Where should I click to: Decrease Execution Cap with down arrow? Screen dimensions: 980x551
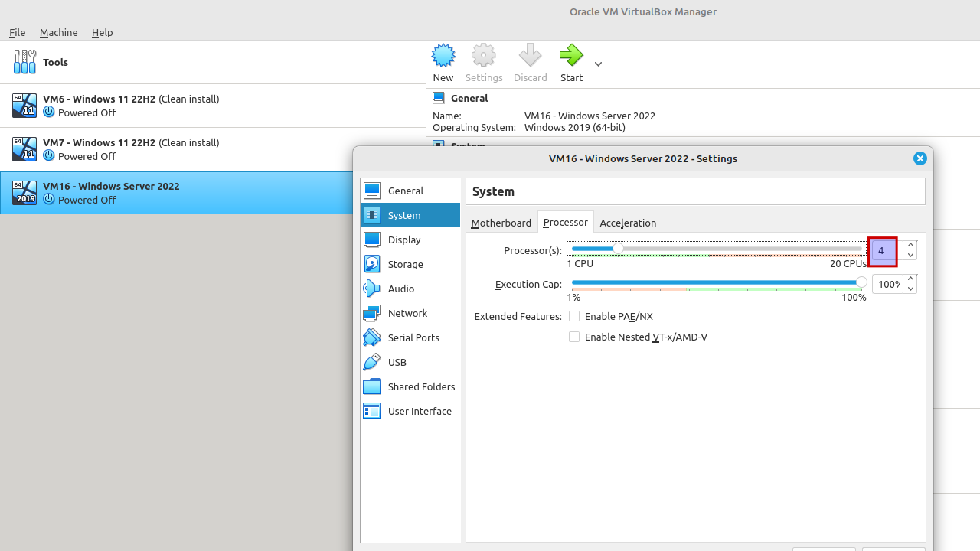coord(910,289)
